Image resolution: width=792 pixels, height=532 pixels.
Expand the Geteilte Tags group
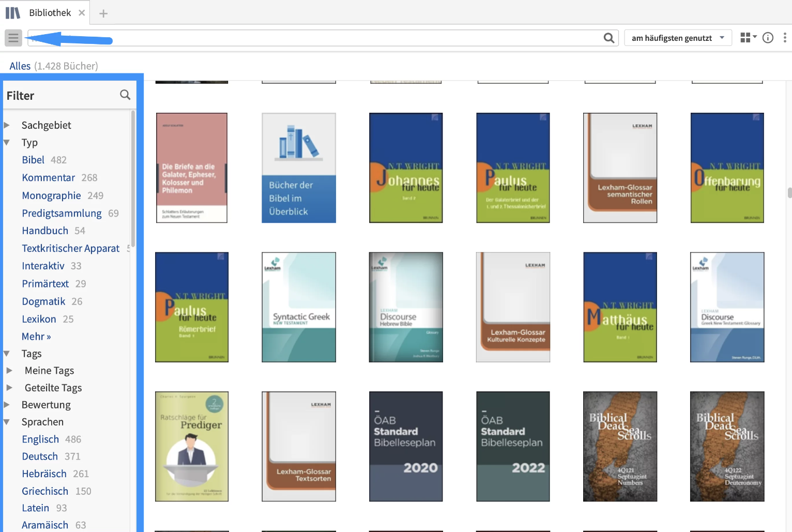(x=9, y=388)
